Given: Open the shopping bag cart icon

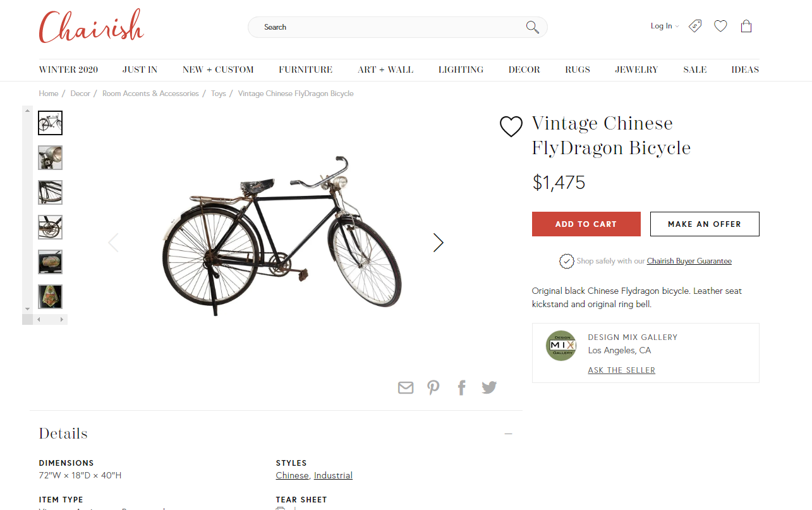Looking at the screenshot, I should (746, 26).
